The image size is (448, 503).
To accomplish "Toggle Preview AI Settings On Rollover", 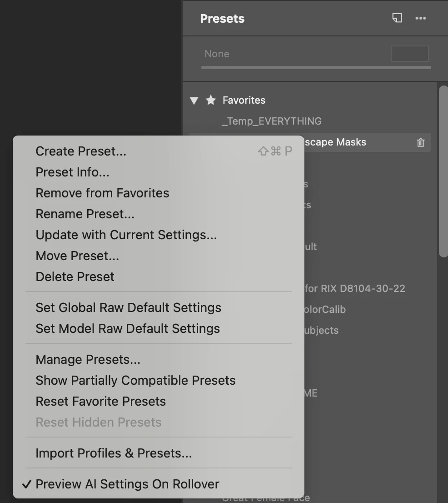I will (x=127, y=484).
